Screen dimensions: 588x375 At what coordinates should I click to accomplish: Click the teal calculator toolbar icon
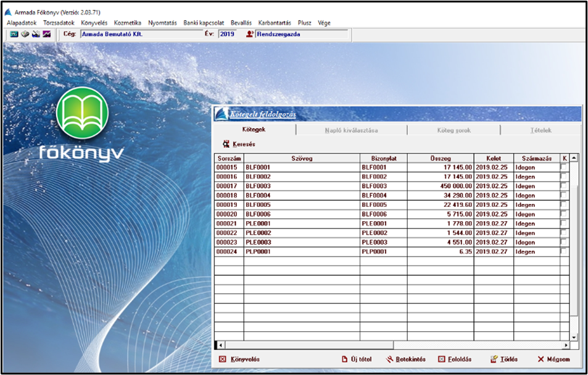[x=14, y=34]
